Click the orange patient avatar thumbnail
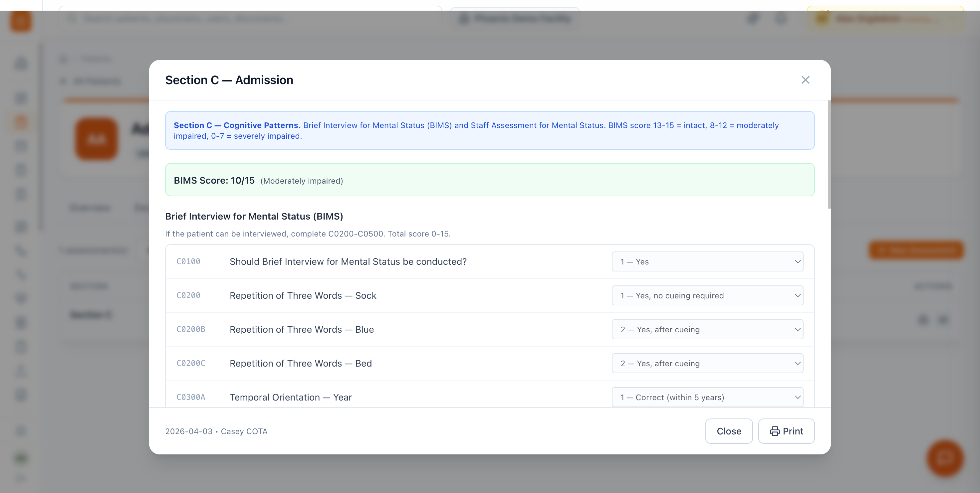This screenshot has width=980, height=493. 96,139
